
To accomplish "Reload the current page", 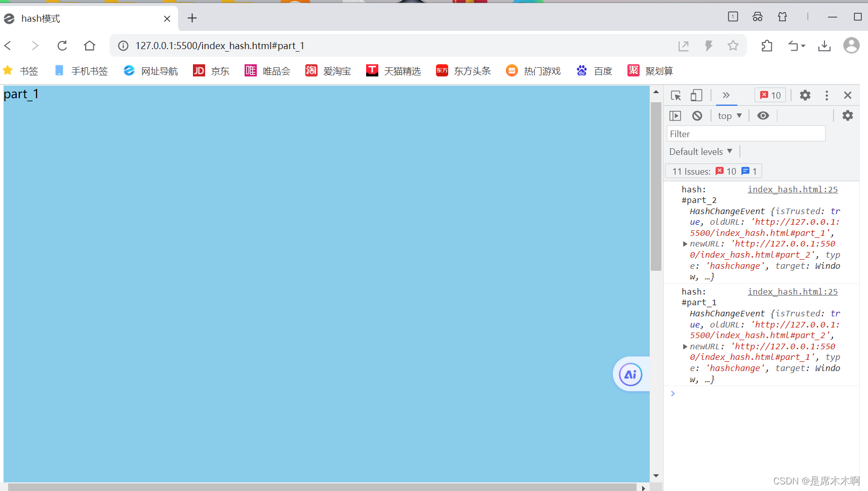I will [62, 46].
